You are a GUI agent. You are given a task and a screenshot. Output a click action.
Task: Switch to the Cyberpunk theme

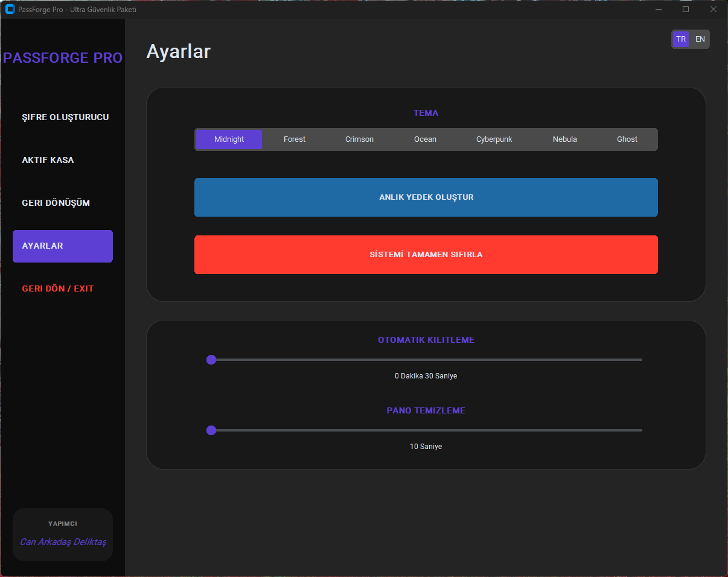click(494, 139)
